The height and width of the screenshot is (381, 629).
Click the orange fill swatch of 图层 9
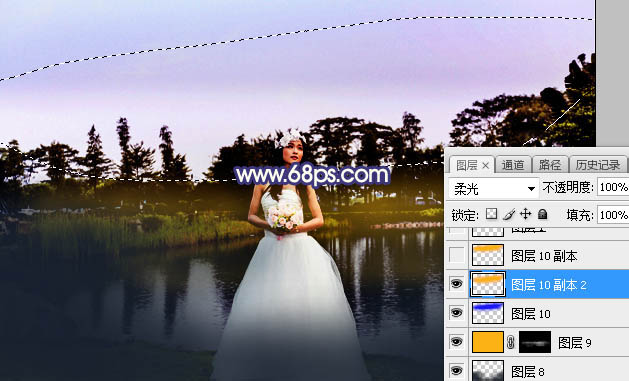[x=488, y=342]
